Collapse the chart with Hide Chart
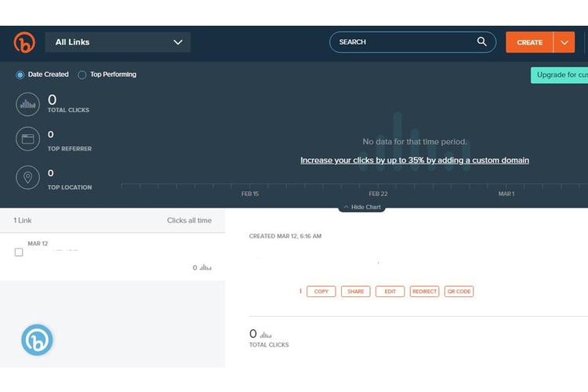The width and height of the screenshot is (588, 392). 362,208
